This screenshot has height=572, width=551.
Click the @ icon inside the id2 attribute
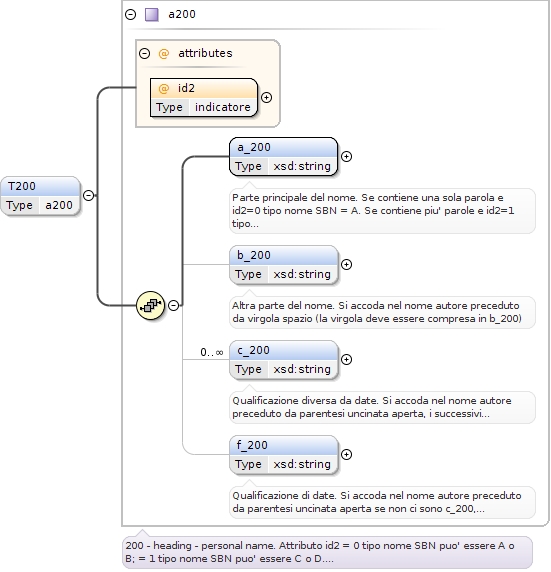pos(163,89)
